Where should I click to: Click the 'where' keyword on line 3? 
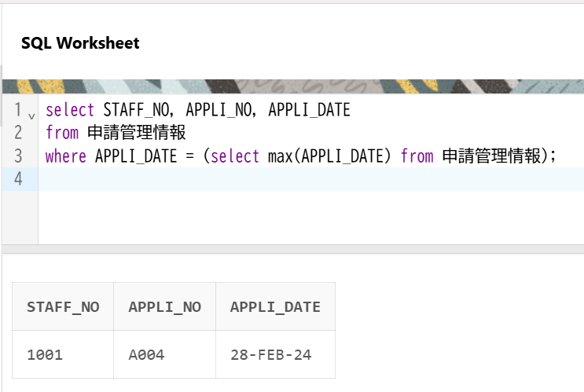coord(66,156)
